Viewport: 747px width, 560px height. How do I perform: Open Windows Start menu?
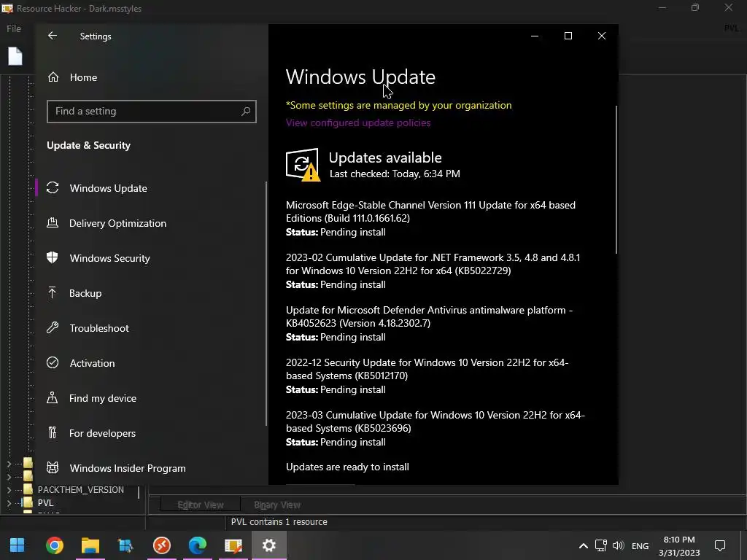tap(18, 545)
